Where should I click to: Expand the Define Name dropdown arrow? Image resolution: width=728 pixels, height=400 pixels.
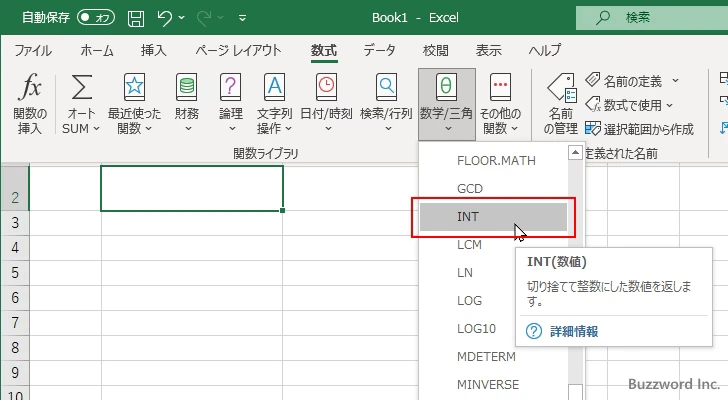pyautogui.click(x=676, y=81)
